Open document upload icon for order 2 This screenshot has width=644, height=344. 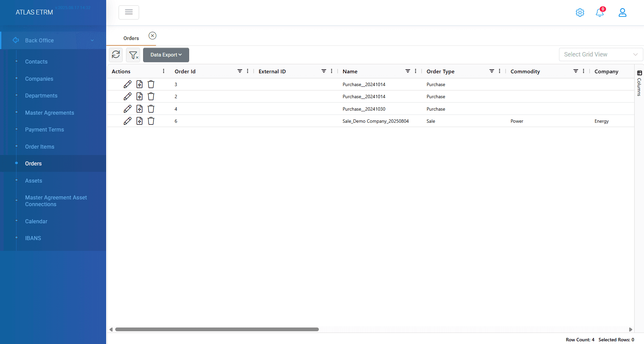click(x=139, y=97)
